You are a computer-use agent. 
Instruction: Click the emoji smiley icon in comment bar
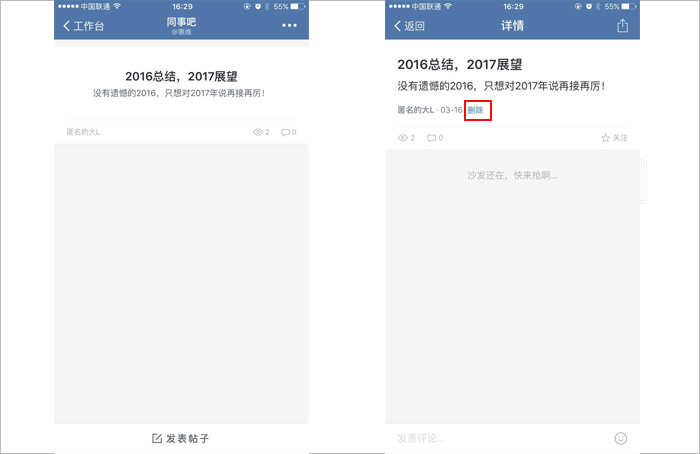pyautogui.click(x=621, y=438)
